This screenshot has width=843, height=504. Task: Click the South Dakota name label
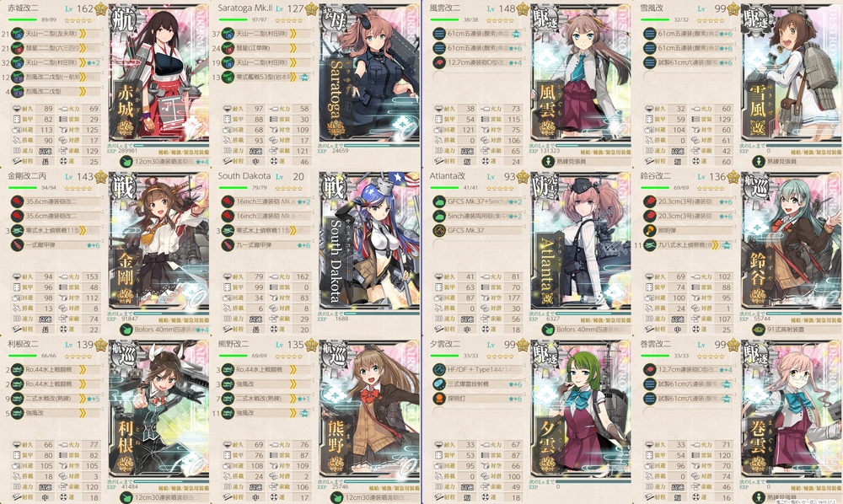(x=244, y=176)
